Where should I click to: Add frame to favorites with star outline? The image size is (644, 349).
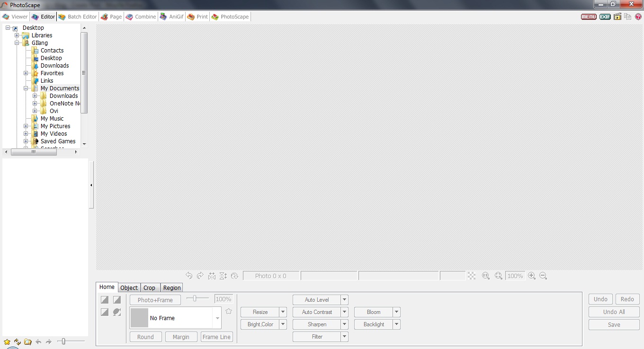click(229, 311)
